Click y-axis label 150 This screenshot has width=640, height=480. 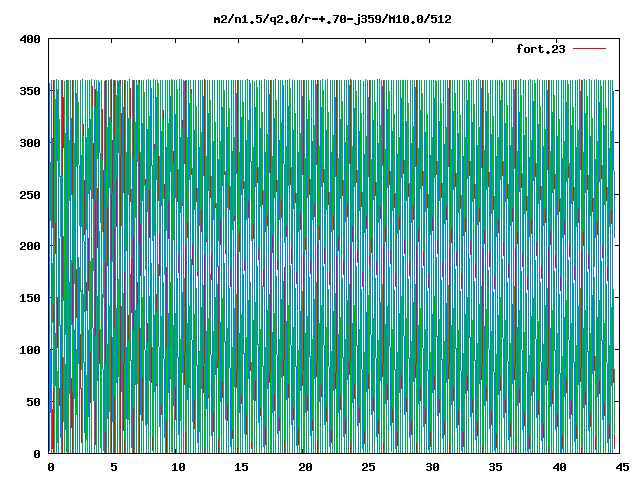tap(30, 298)
